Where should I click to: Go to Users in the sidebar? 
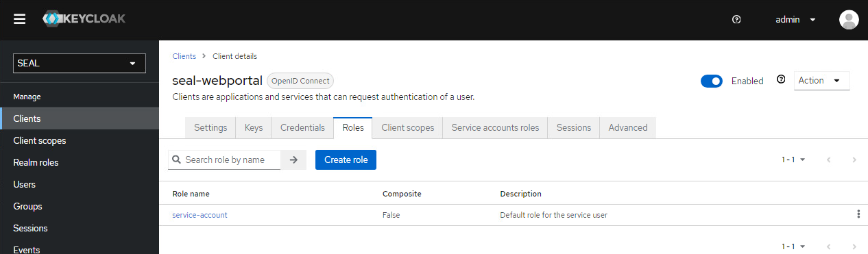pos(80,184)
